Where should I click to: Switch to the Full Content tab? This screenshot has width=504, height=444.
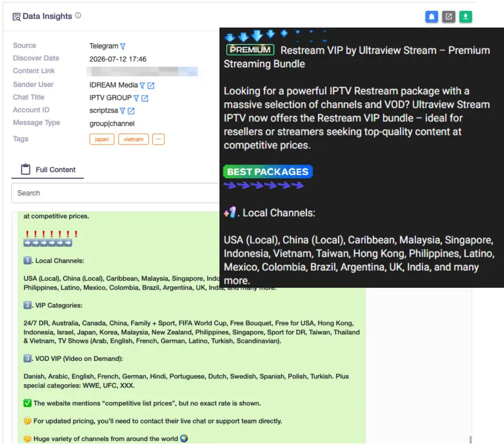click(x=48, y=170)
